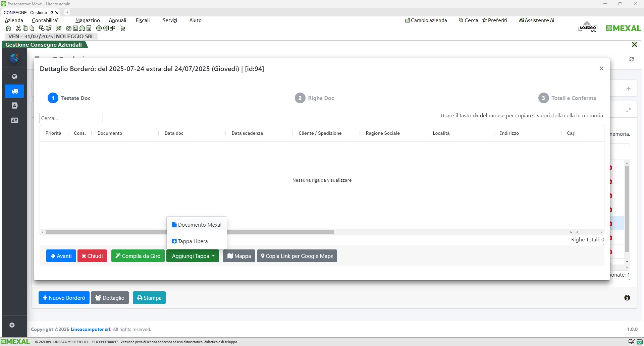This screenshot has width=644, height=346.
Task: Expand the Aggiungi Tappa dropdown
Action: pyautogui.click(x=193, y=256)
